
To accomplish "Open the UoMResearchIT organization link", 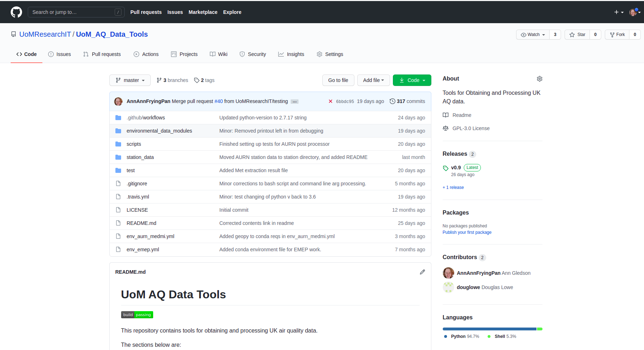I will point(45,34).
